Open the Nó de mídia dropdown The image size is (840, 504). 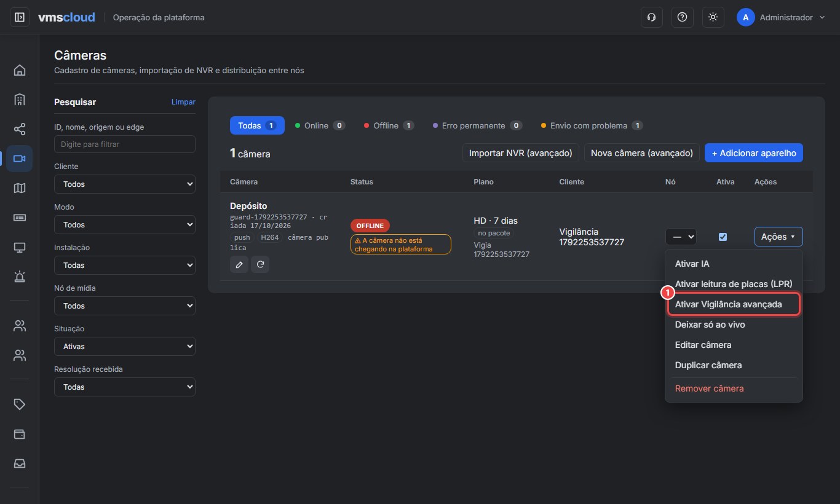[125, 305]
